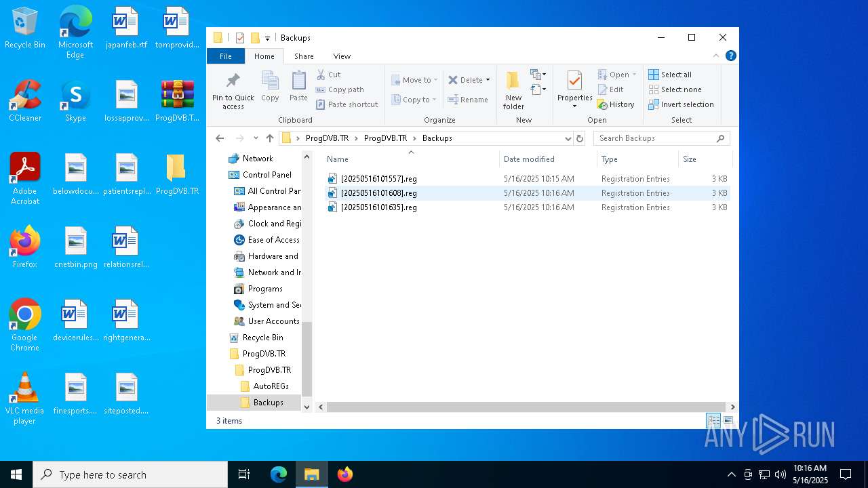Screen dimensions: 868x488
Task: Open Task View on taskbar
Action: coord(244,474)
